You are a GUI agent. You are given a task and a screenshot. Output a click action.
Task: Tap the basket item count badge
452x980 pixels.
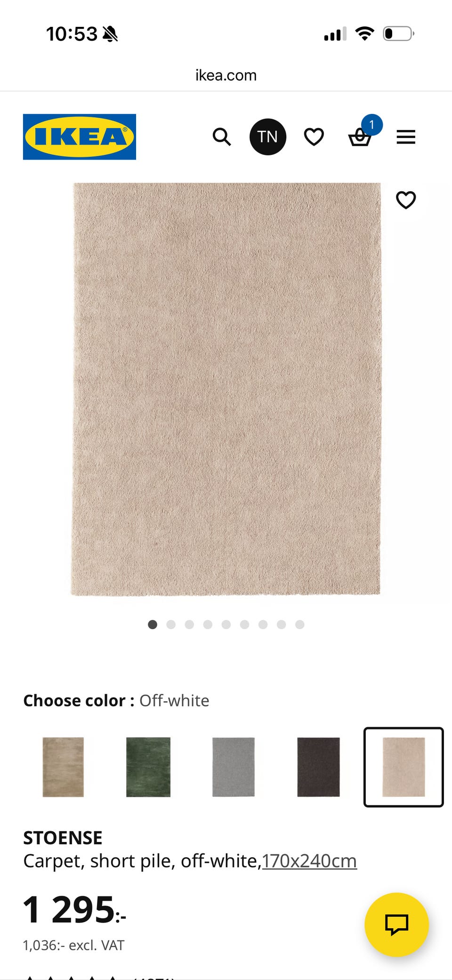click(x=372, y=125)
